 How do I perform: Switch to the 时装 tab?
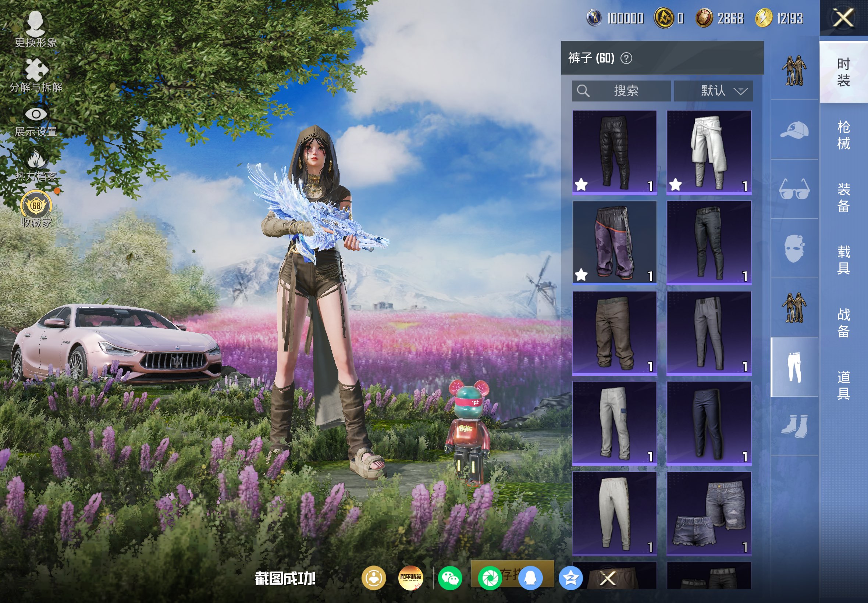(843, 72)
